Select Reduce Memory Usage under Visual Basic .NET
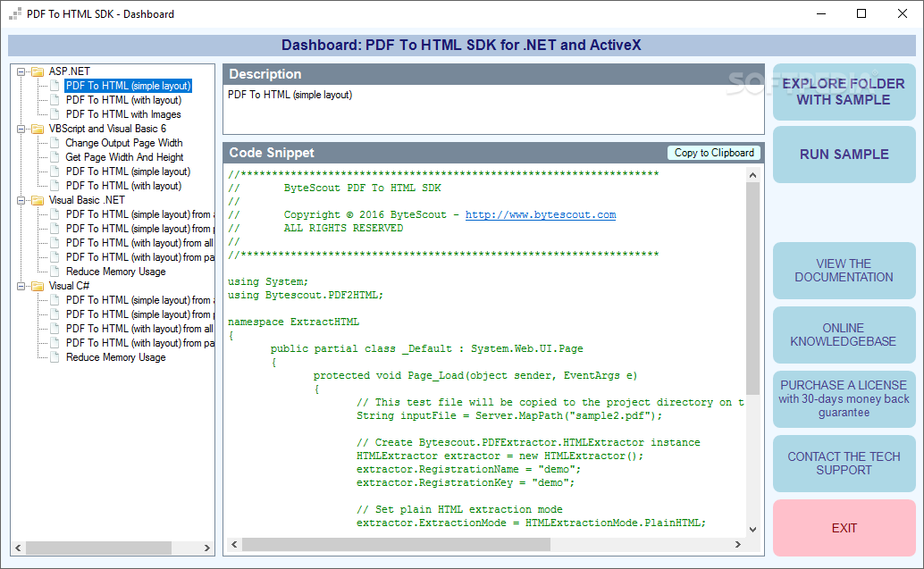The image size is (924, 569). 116,272
